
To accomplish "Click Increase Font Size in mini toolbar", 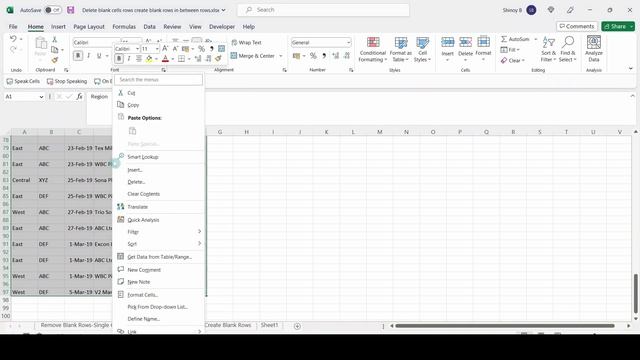I will coord(165,49).
